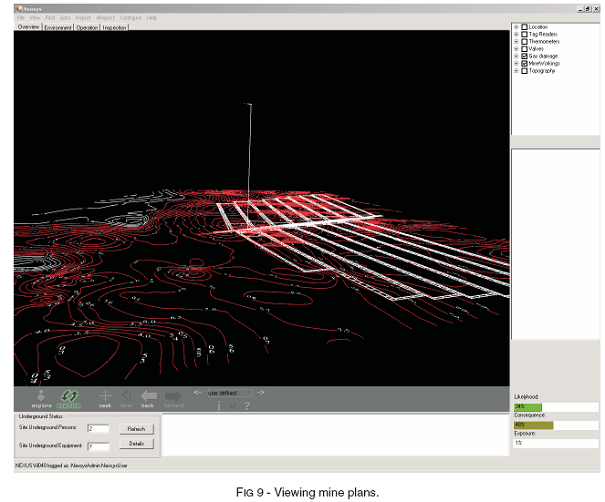Click the Likelihood green progress bar
This screenshot has width=605, height=502.
click(527, 408)
